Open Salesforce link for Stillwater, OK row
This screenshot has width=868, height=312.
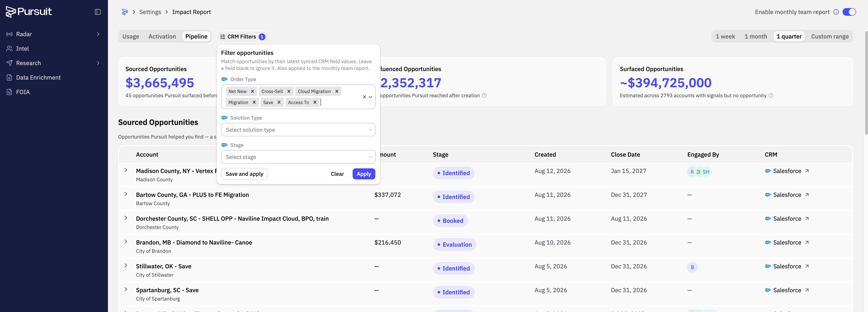pos(787,266)
